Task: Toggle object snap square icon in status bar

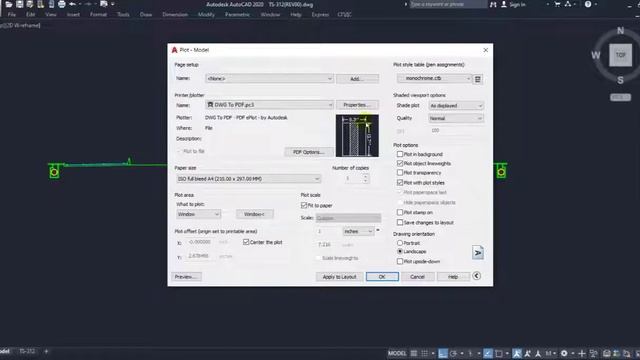Action: point(499,353)
